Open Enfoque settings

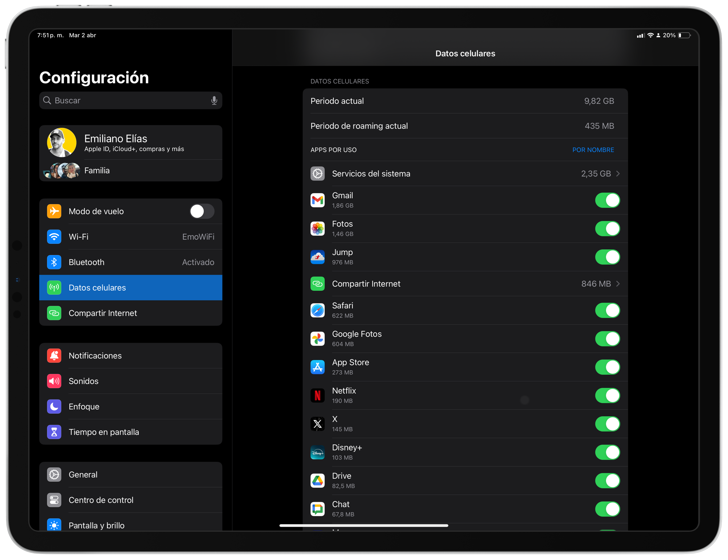click(x=131, y=407)
